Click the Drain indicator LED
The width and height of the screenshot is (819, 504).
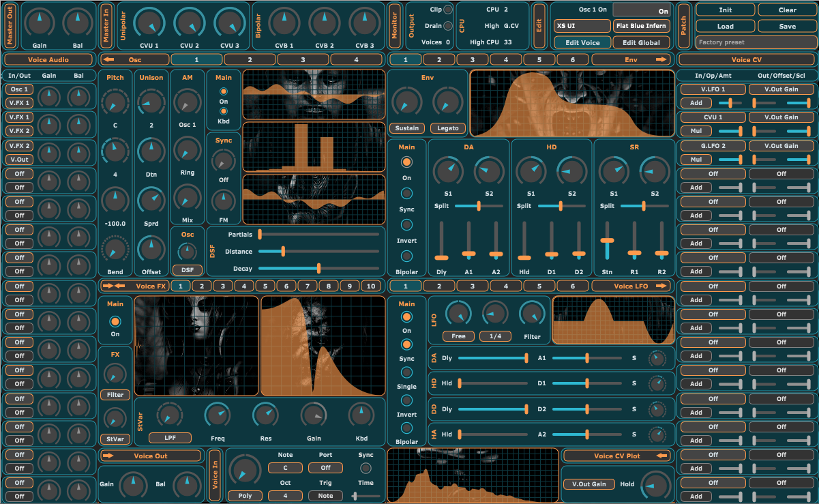pyautogui.click(x=448, y=26)
